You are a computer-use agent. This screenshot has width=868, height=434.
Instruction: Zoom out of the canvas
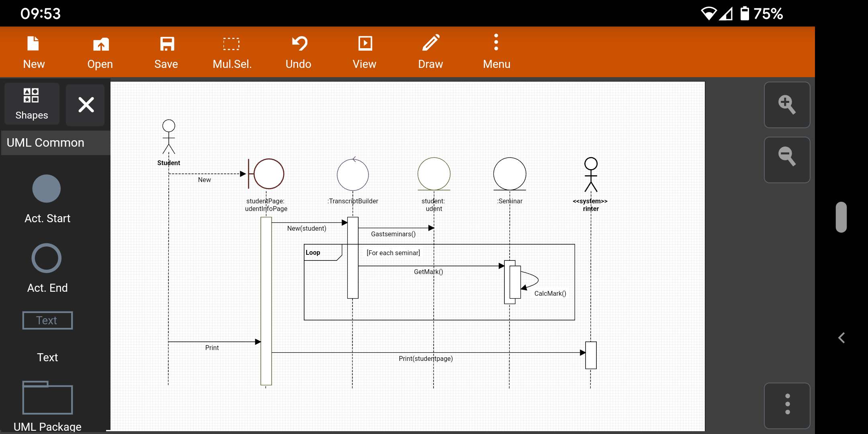787,160
